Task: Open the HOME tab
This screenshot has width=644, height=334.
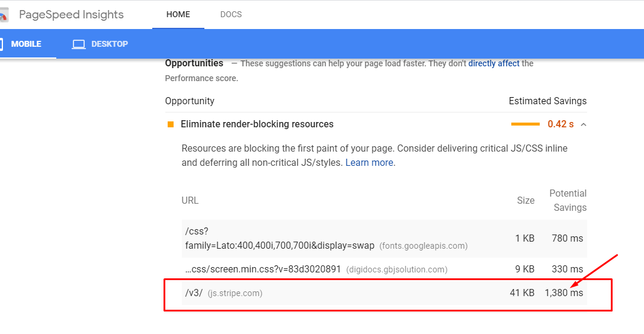Action: [178, 14]
